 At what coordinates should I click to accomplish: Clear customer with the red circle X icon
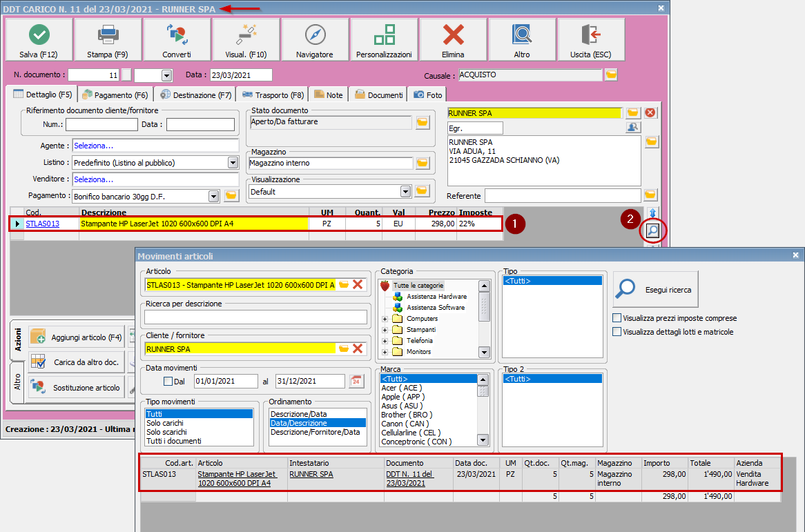(x=650, y=113)
